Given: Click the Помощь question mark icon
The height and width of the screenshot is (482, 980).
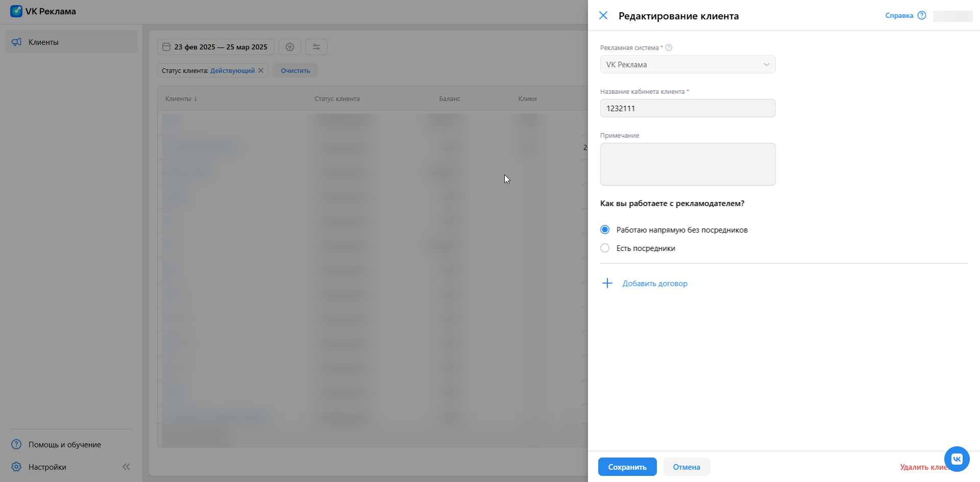Looking at the screenshot, I should 16,444.
